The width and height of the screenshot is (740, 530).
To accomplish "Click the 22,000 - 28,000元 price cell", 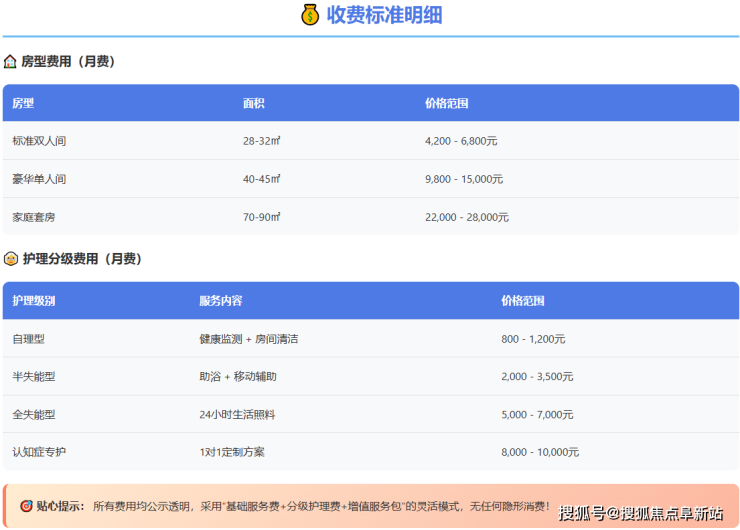I will (466, 217).
